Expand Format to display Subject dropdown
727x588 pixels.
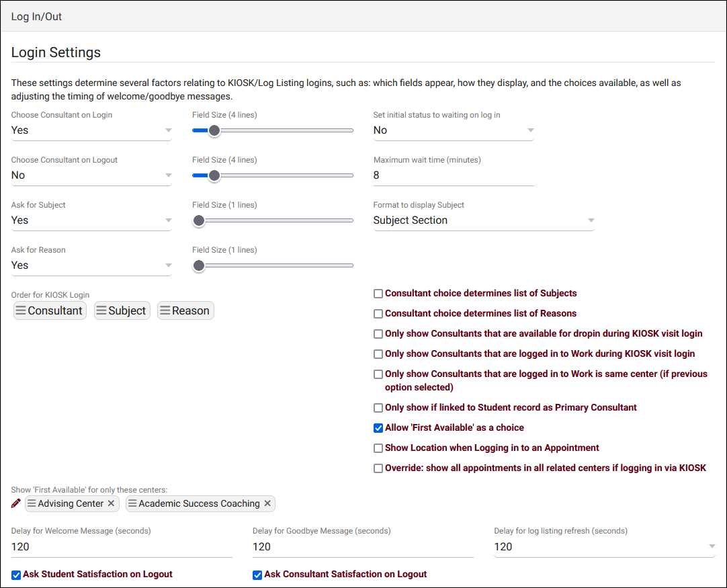(484, 220)
